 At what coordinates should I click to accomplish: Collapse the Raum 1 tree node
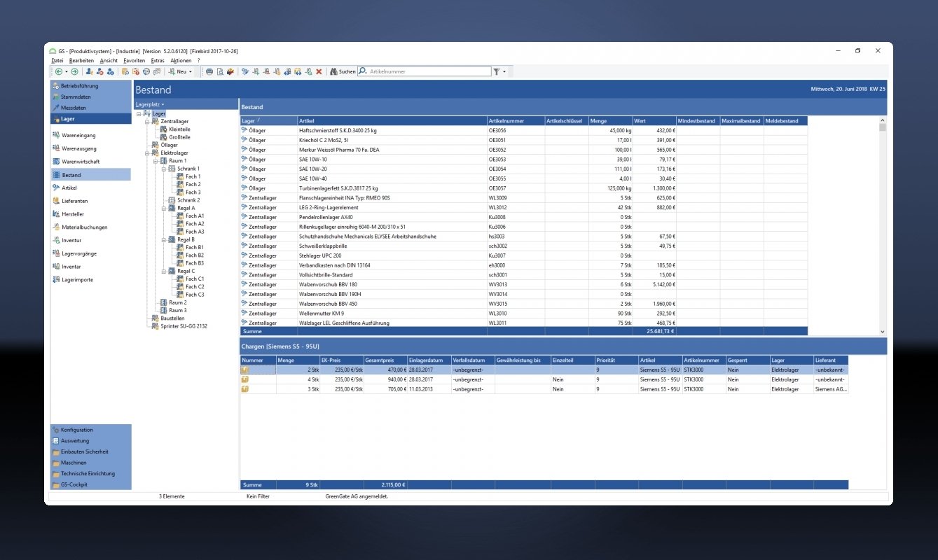156,161
